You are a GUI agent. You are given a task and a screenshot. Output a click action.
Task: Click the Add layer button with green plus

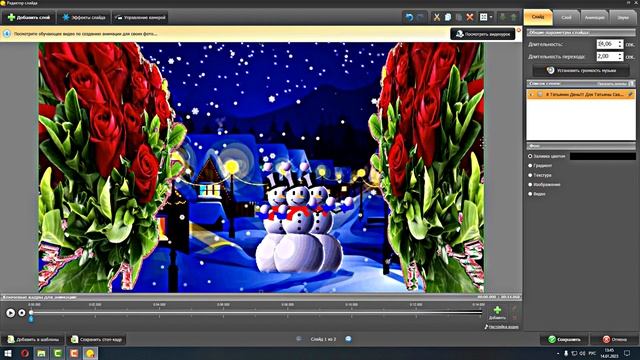coord(29,18)
